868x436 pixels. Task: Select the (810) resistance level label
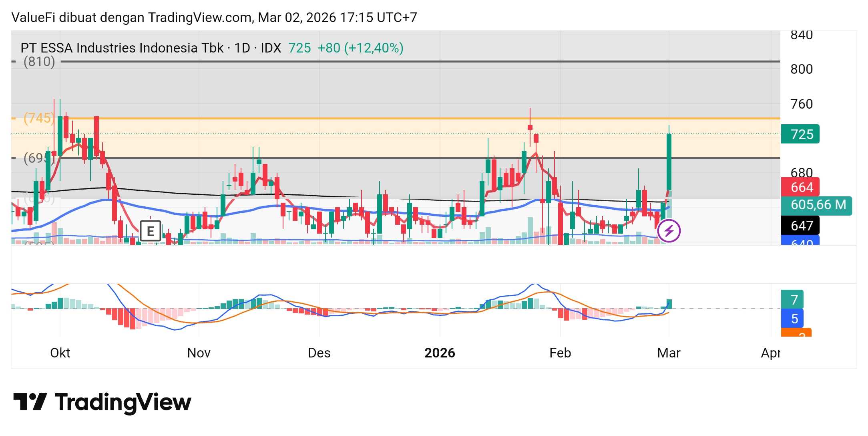(39, 62)
